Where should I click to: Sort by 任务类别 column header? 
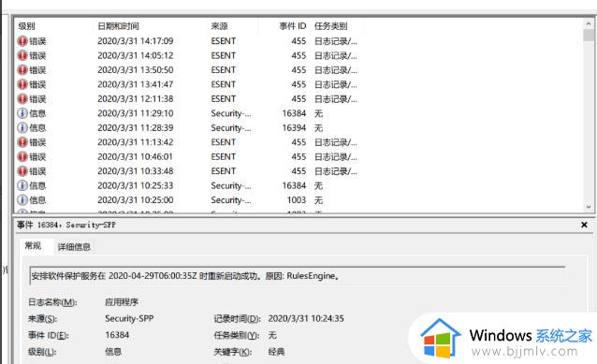point(330,26)
